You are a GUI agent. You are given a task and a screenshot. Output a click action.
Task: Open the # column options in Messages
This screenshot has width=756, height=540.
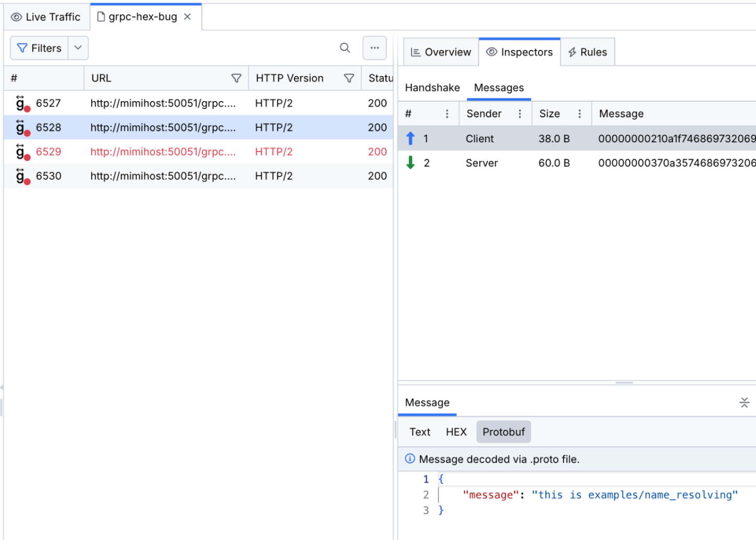[x=447, y=114]
